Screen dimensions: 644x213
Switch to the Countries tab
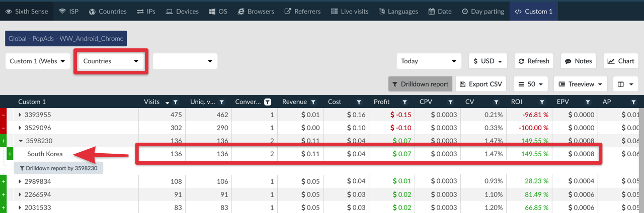coord(108,11)
